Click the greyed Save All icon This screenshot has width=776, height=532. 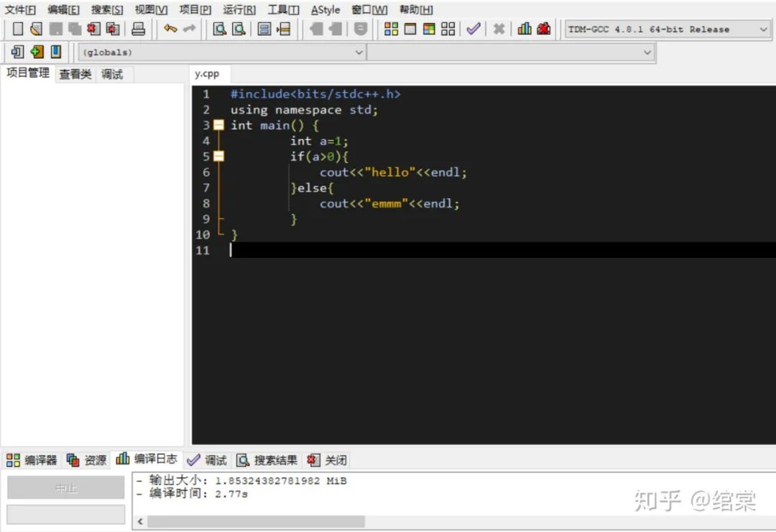click(x=74, y=29)
